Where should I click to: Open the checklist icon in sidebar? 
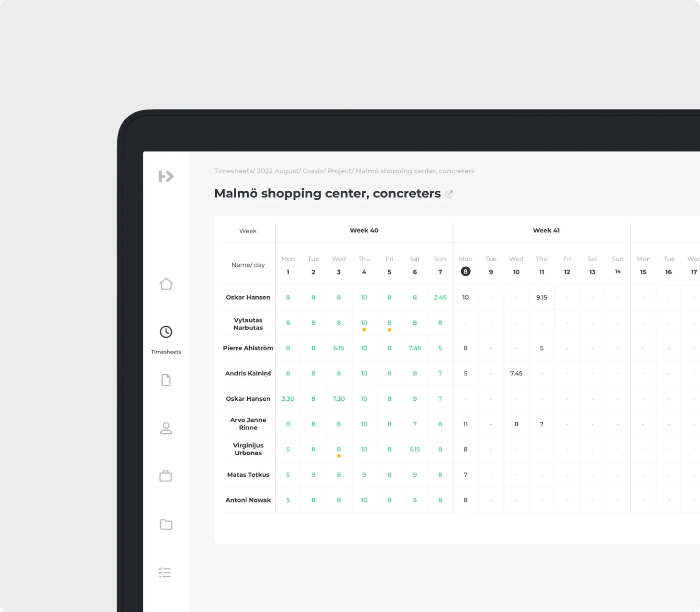tap(165, 572)
